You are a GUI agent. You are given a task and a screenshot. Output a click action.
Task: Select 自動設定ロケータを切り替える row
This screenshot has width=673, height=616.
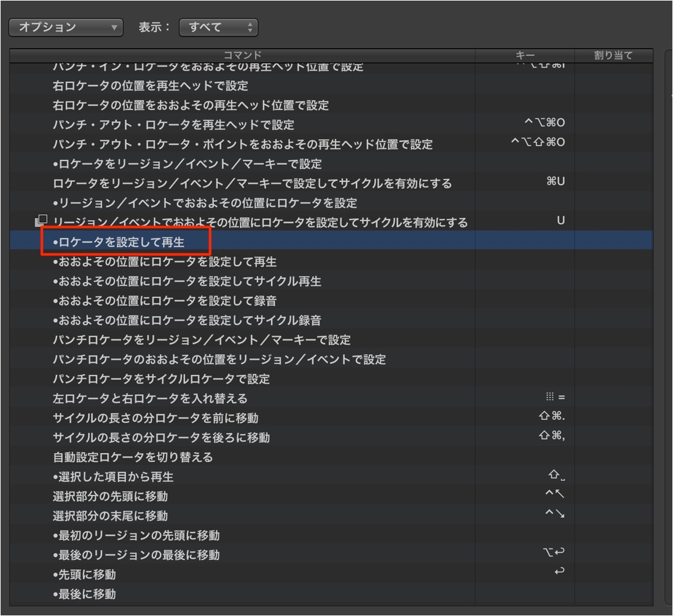[331, 457]
